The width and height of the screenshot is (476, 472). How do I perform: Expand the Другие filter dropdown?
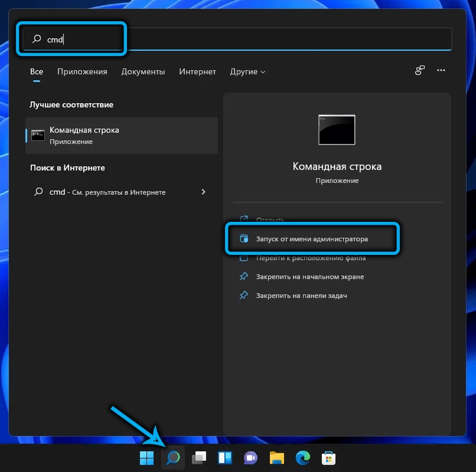click(x=247, y=72)
